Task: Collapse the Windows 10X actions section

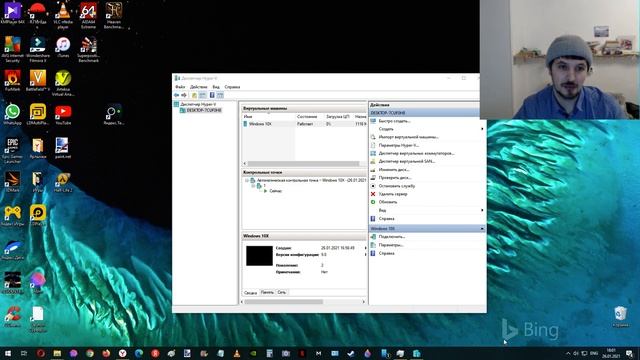Action: (482, 229)
